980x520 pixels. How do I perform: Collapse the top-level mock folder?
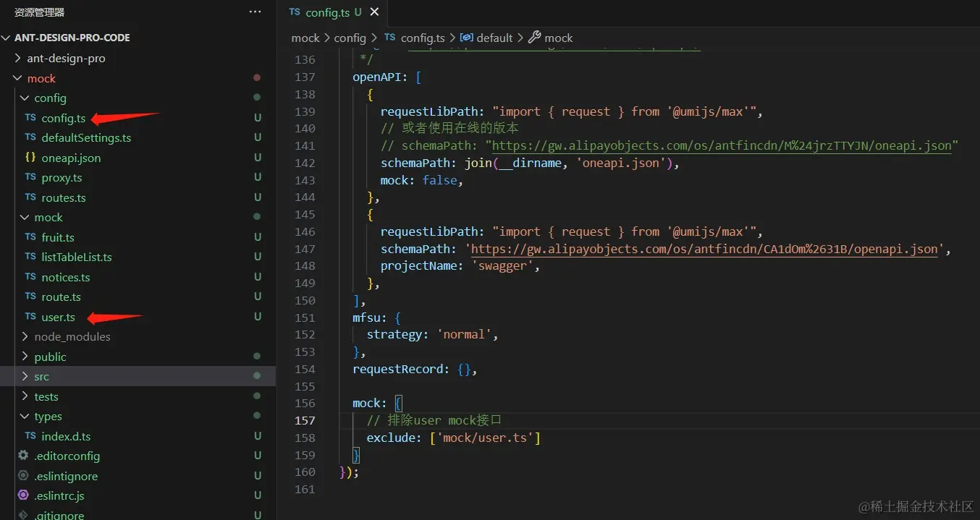18,78
